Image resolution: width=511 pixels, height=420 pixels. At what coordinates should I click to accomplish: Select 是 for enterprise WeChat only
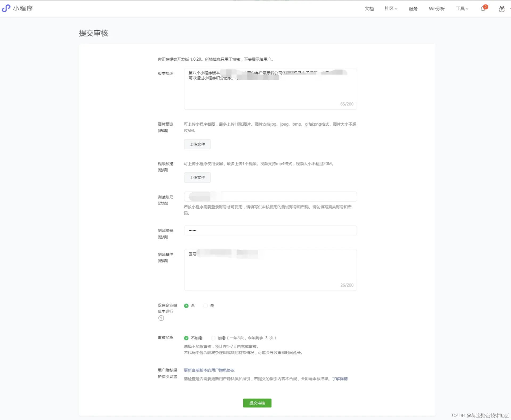[205, 306]
